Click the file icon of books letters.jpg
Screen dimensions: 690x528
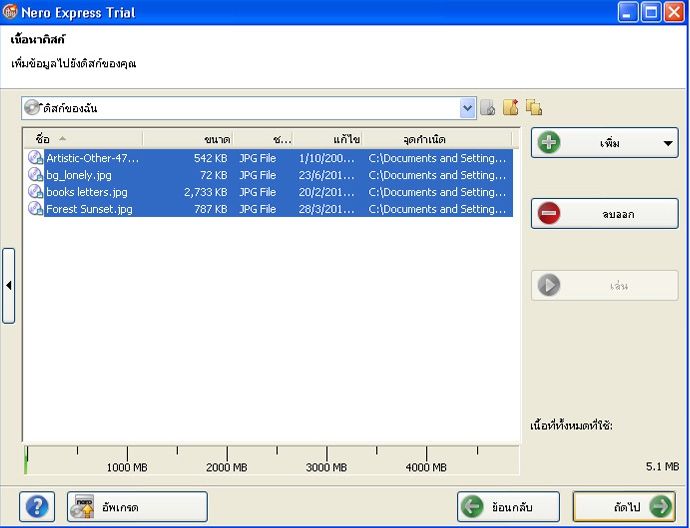[x=35, y=192]
